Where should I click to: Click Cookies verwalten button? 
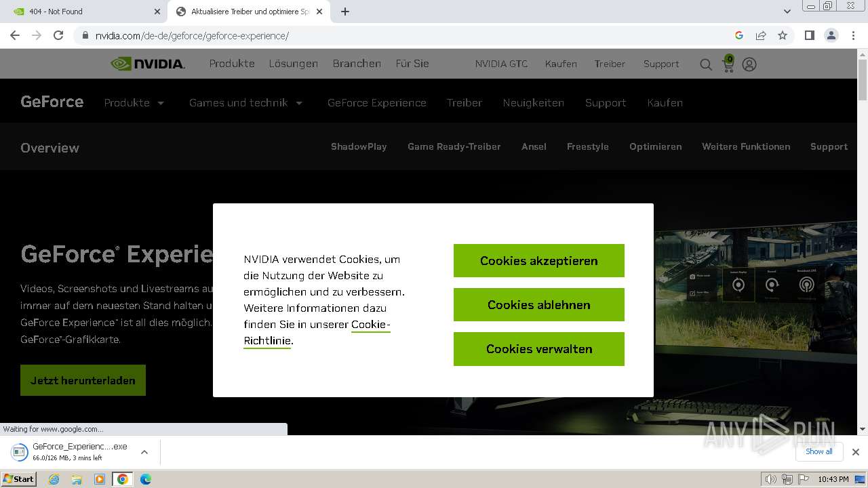click(x=539, y=349)
